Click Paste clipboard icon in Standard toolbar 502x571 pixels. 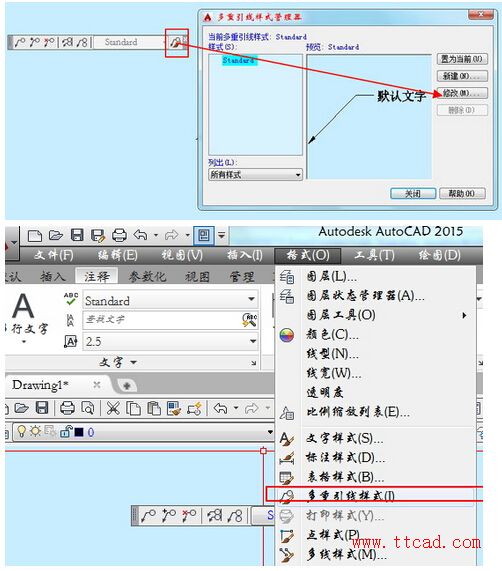coord(154,408)
